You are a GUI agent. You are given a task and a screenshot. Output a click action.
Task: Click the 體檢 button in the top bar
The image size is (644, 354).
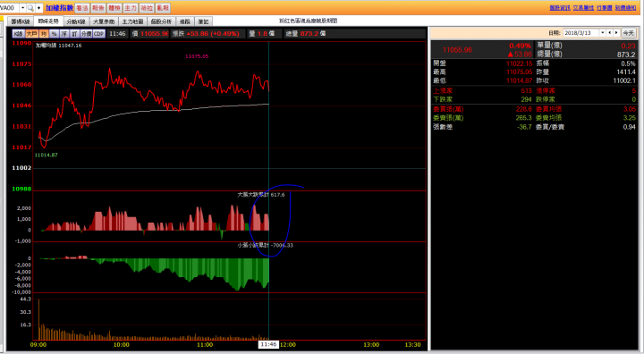tap(114, 8)
